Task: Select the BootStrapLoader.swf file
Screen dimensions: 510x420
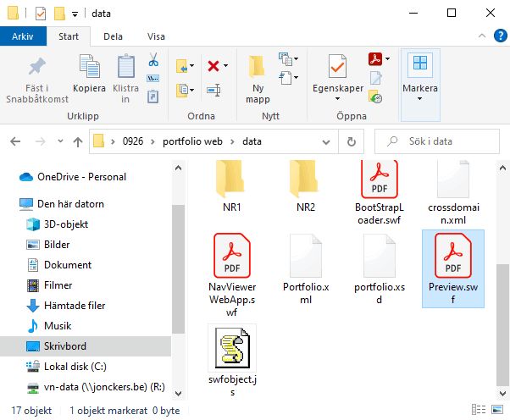Action: pyautogui.click(x=380, y=192)
